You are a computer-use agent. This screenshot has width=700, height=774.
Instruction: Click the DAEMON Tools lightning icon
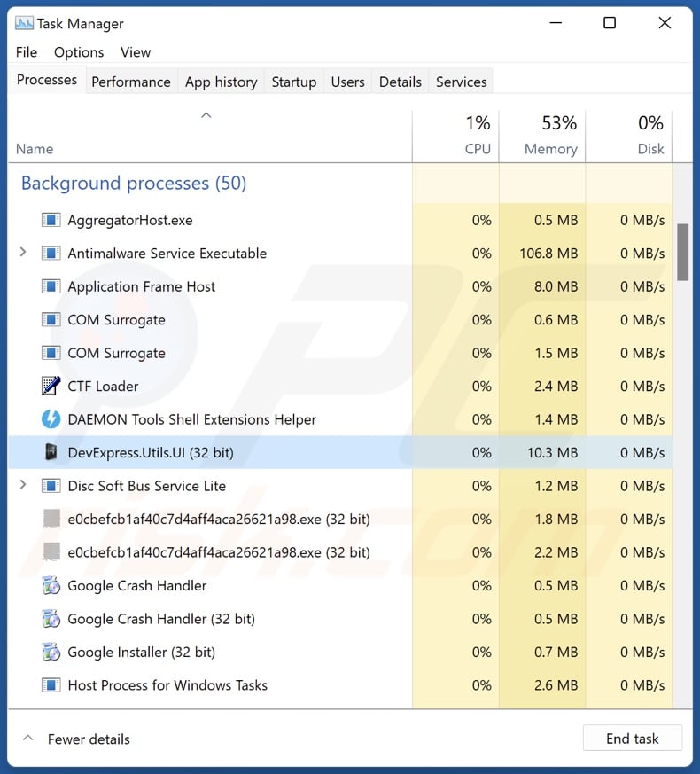[x=51, y=419]
